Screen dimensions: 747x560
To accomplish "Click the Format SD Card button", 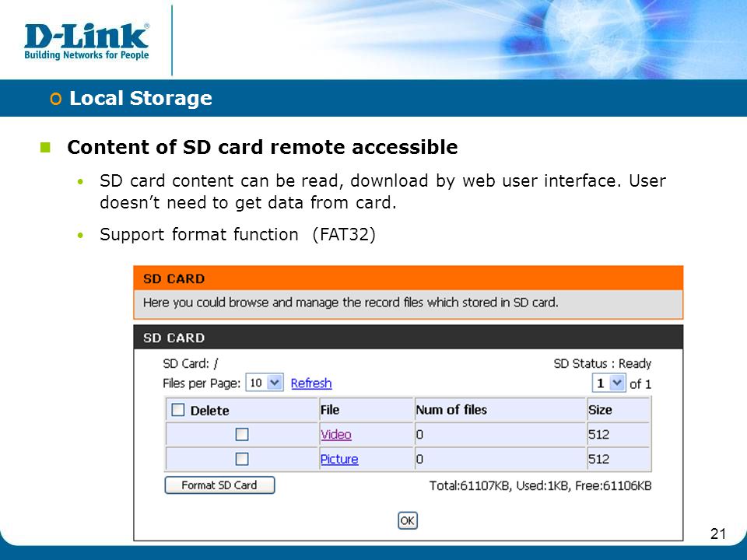I will (219, 485).
